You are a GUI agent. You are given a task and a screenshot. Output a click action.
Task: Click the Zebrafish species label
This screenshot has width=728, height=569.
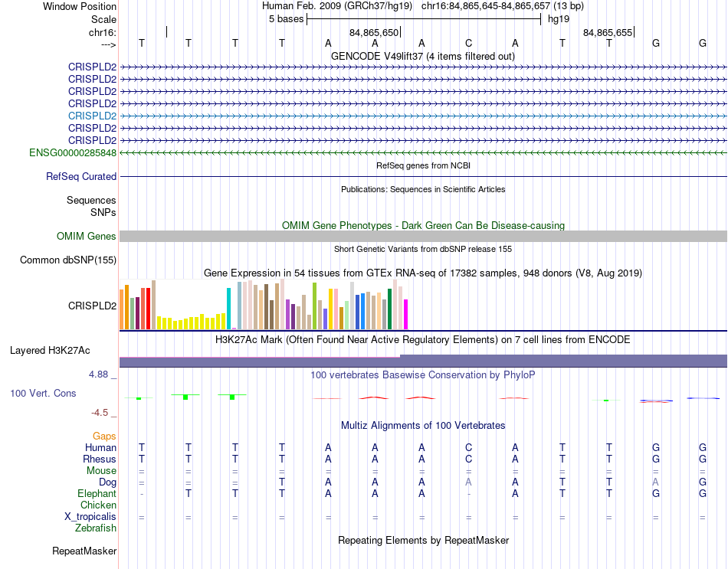click(x=96, y=528)
